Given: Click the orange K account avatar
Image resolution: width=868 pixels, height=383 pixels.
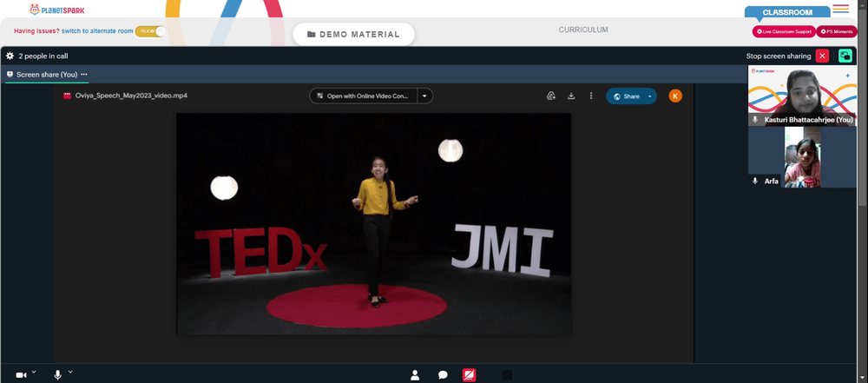Looking at the screenshot, I should coord(675,96).
